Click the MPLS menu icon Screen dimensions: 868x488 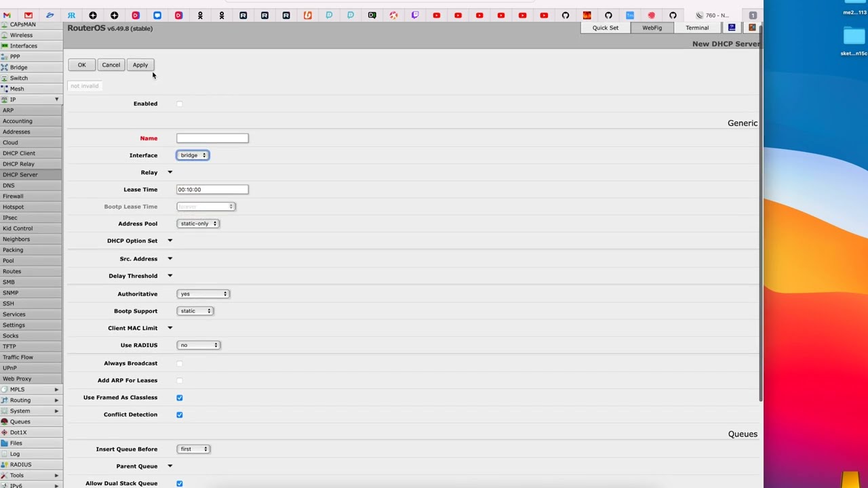click(x=5, y=390)
